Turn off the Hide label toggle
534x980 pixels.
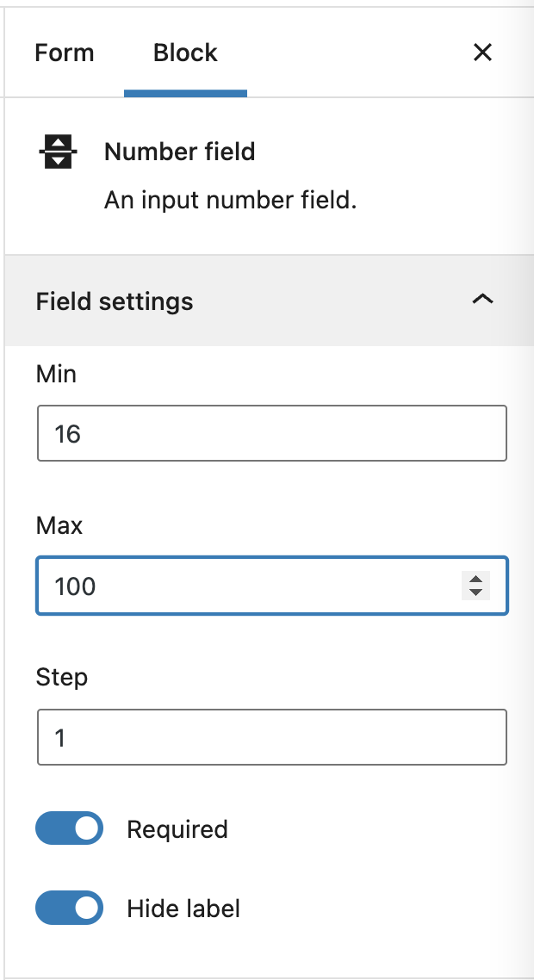click(69, 908)
